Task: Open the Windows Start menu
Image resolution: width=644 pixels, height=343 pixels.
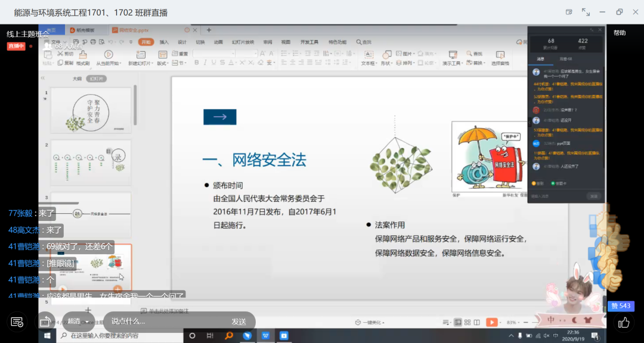Action: 47,336
